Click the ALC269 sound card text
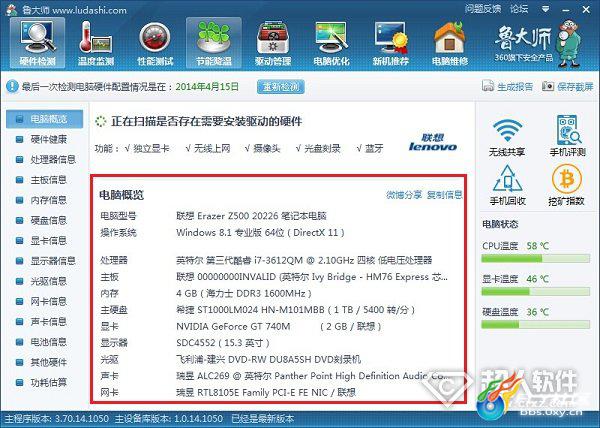Image resolution: width=600 pixels, height=428 pixels. pyautogui.click(x=313, y=376)
